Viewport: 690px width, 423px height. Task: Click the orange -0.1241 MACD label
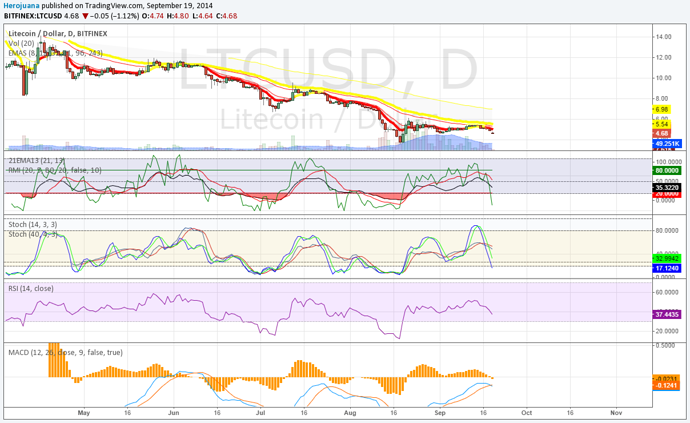click(667, 385)
